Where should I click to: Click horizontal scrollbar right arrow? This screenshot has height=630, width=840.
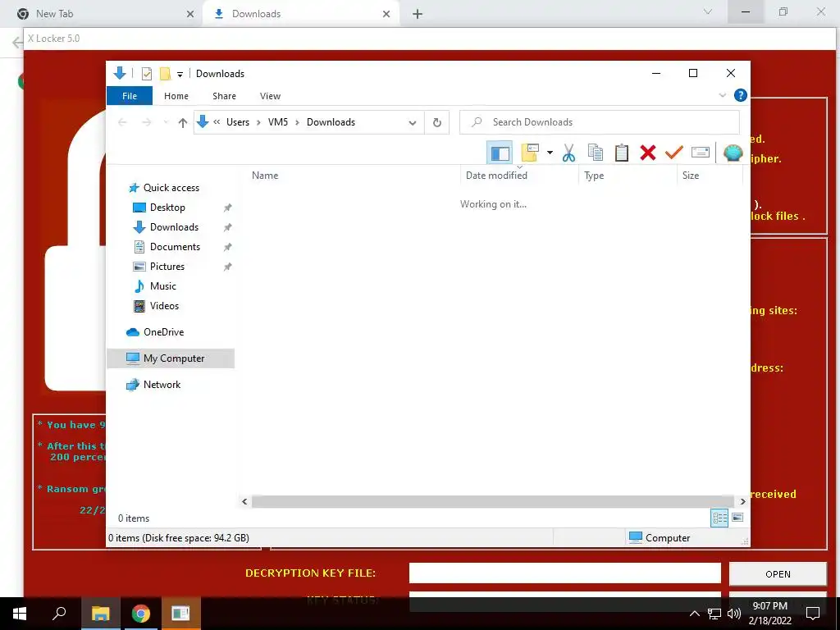coord(742,501)
